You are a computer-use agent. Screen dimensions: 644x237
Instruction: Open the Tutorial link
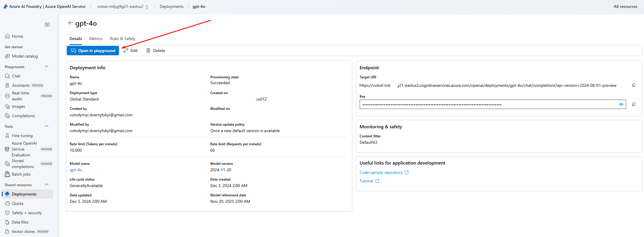366,181
